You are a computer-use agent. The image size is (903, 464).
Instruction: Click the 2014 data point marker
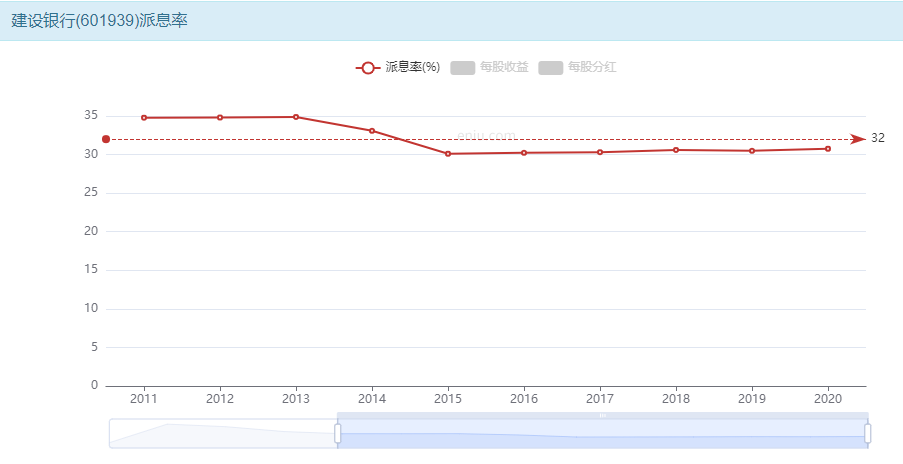[372, 131]
